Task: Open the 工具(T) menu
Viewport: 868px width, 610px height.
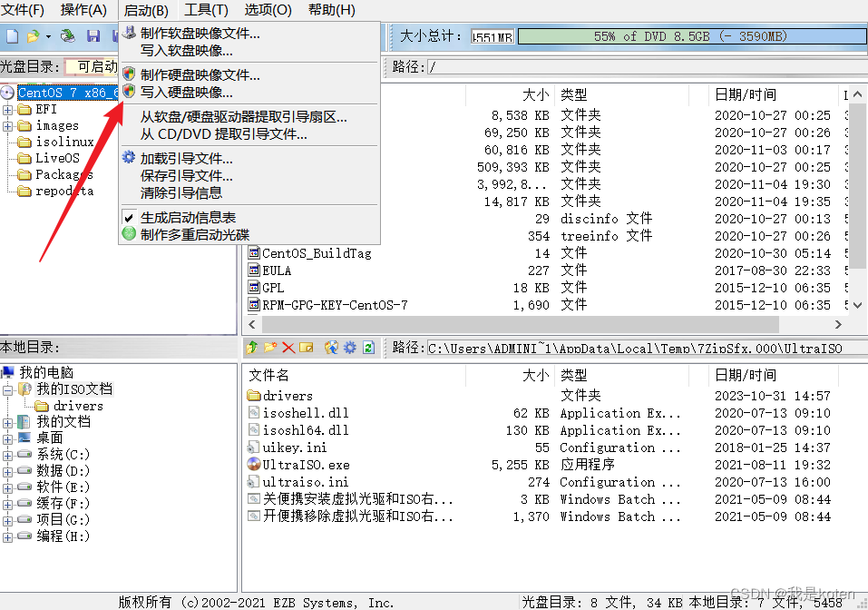Action: click(206, 10)
